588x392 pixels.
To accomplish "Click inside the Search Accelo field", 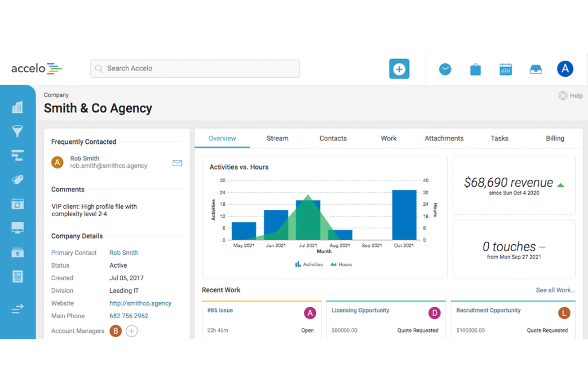I will (195, 68).
